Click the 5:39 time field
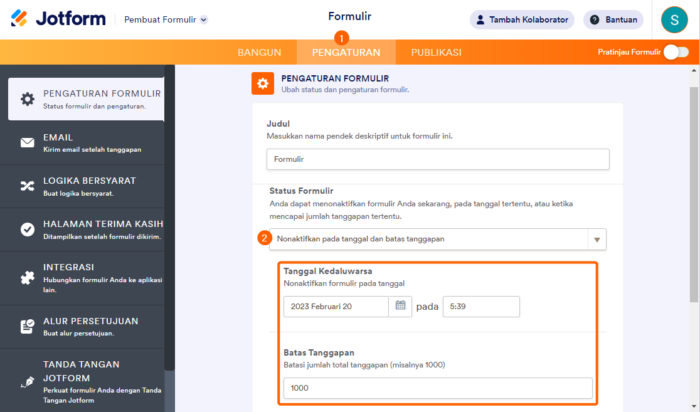 pyautogui.click(x=481, y=307)
